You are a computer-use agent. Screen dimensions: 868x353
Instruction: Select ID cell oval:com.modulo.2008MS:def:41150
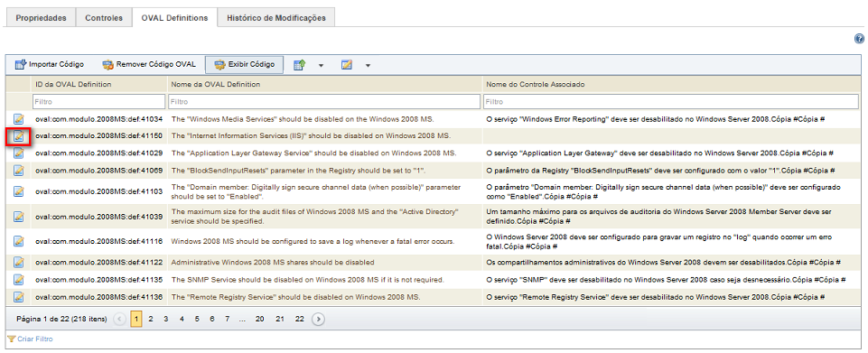pyautogui.click(x=98, y=135)
